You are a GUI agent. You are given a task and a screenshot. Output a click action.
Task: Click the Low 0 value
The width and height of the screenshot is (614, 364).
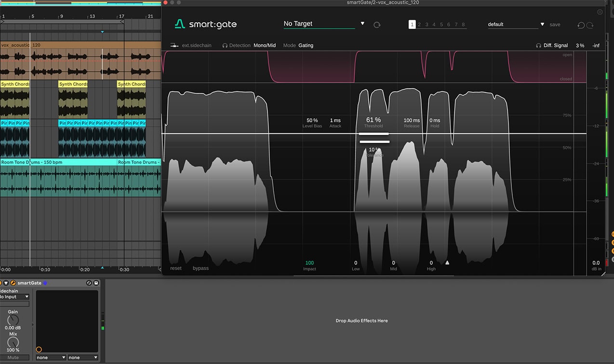tap(356, 263)
